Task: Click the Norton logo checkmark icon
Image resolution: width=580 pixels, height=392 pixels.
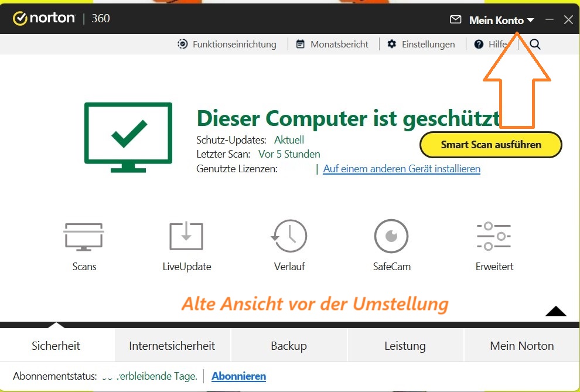Action: 19,18
